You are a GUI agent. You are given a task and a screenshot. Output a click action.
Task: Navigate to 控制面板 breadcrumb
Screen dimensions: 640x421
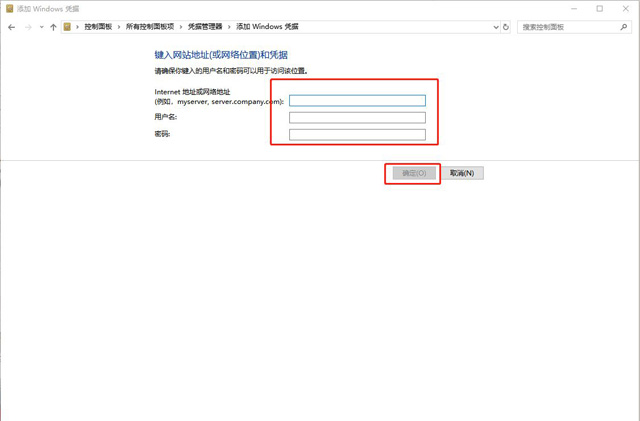coord(98,27)
